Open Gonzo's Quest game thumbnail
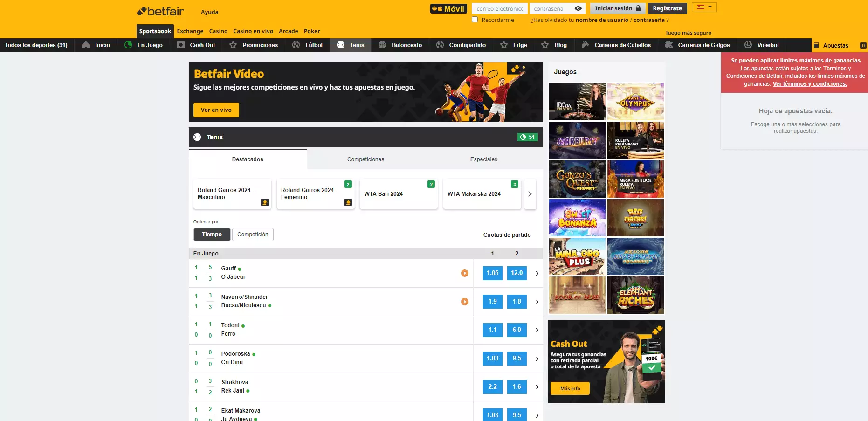This screenshot has height=421, width=868. 577,179
